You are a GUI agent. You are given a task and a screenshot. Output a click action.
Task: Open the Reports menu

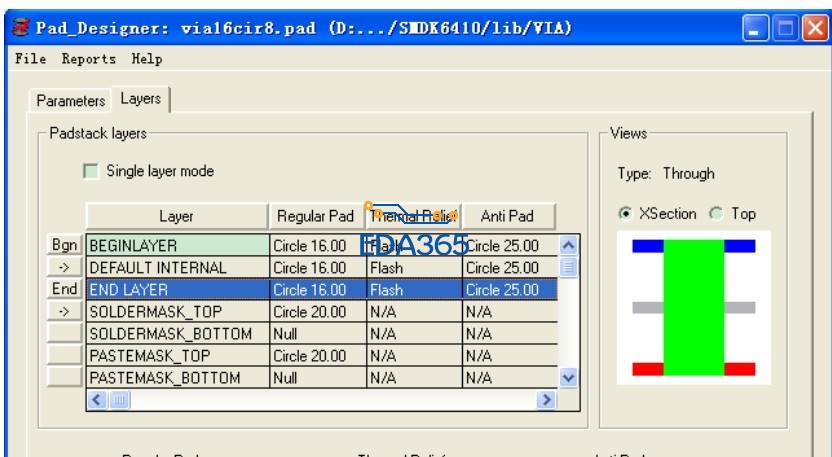coord(89,58)
